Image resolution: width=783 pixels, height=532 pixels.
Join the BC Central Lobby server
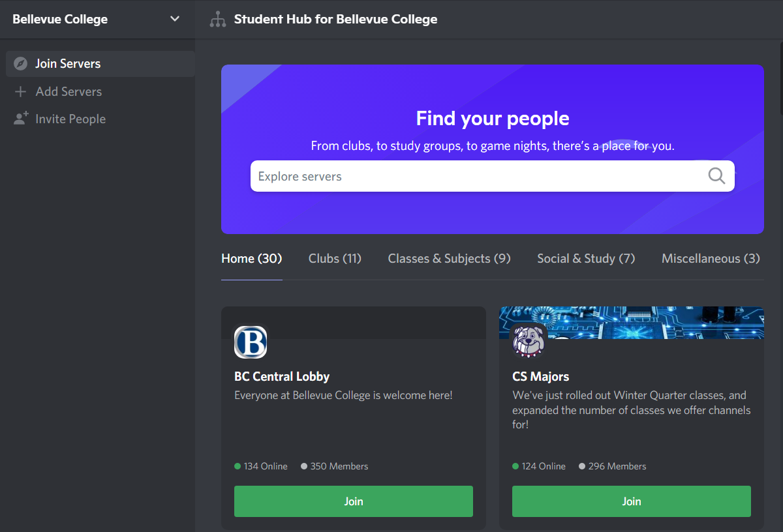354,501
